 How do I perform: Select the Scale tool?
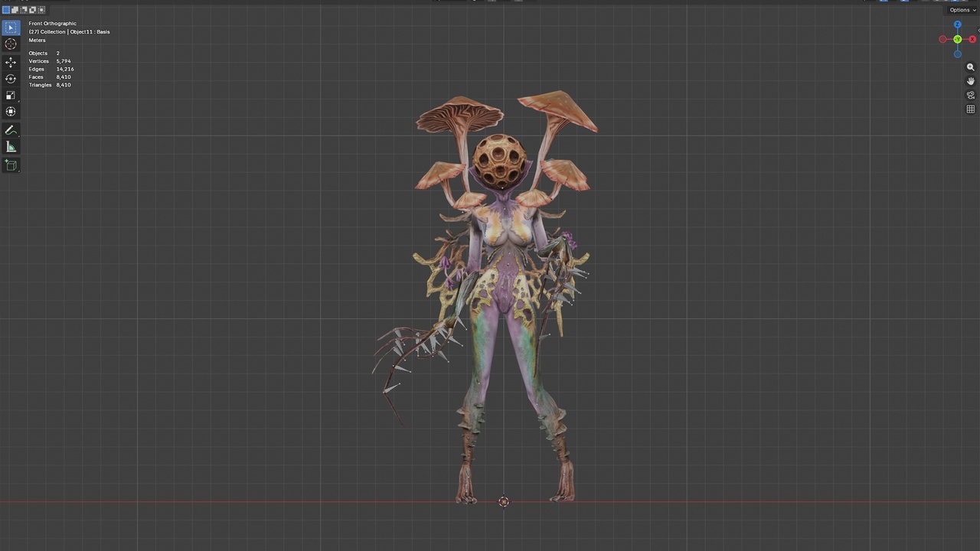click(x=11, y=96)
